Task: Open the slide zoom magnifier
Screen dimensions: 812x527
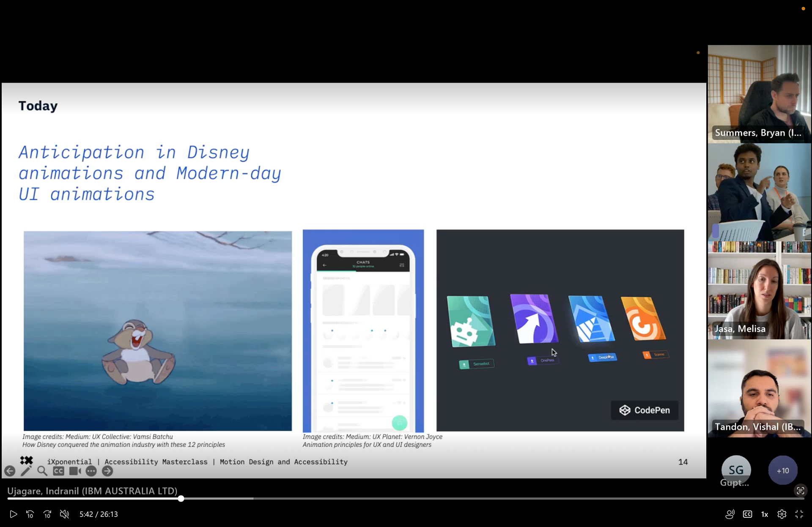Action: (x=42, y=471)
